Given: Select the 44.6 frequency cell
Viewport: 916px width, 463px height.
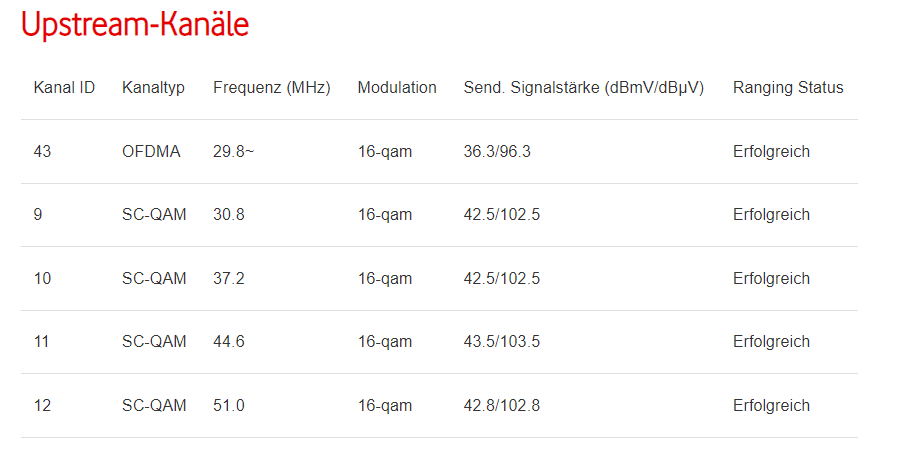Looking at the screenshot, I should (x=229, y=342).
